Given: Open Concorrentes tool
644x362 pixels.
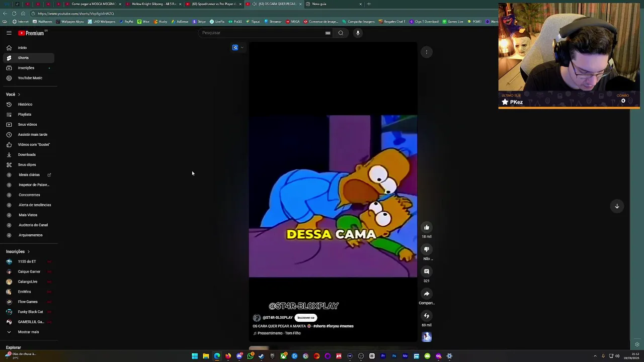Looking at the screenshot, I should coord(29,195).
